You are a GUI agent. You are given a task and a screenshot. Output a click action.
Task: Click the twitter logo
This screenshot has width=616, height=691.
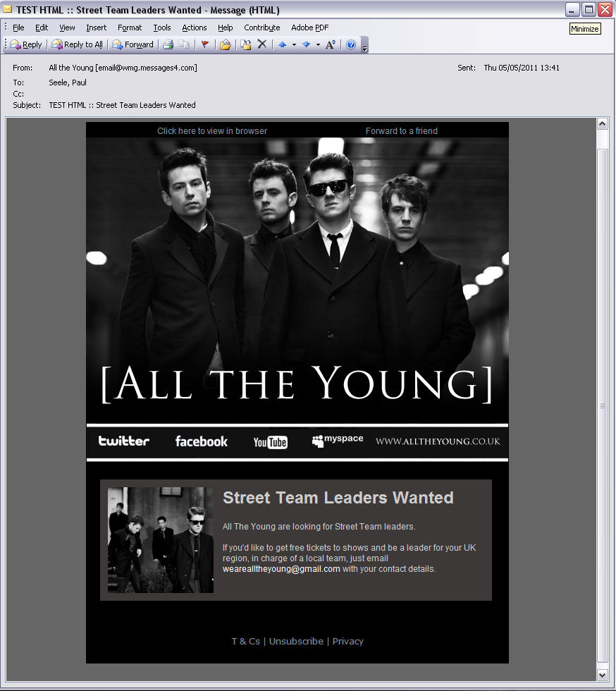124,441
